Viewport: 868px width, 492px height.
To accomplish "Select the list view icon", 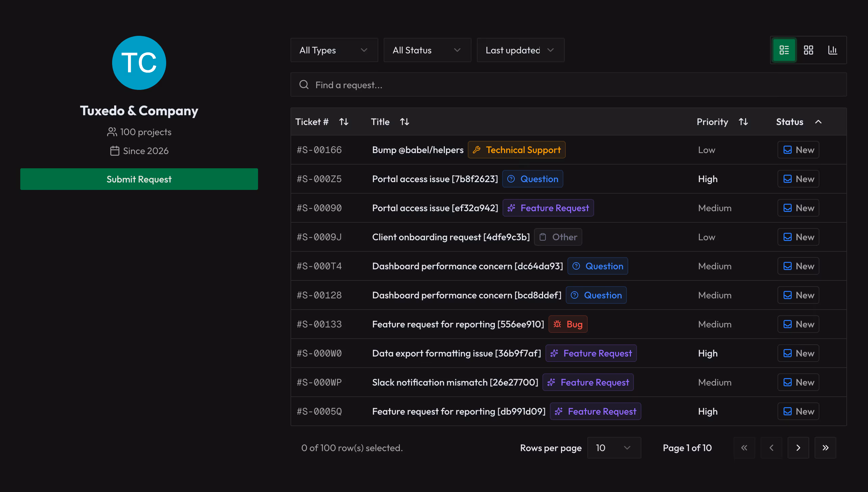I will pos(784,50).
